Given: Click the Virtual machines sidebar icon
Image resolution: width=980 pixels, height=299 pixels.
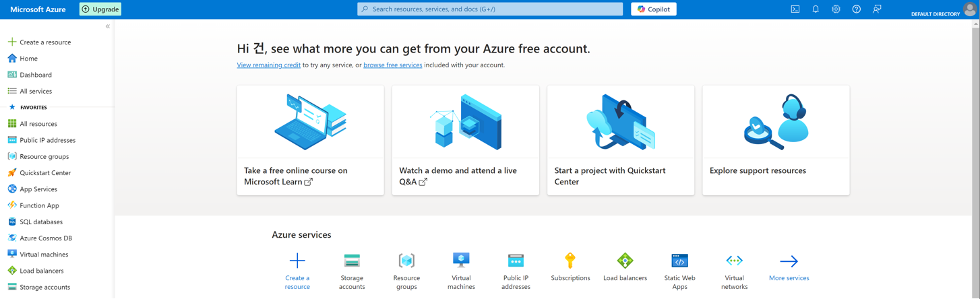Looking at the screenshot, I should pos(12,255).
